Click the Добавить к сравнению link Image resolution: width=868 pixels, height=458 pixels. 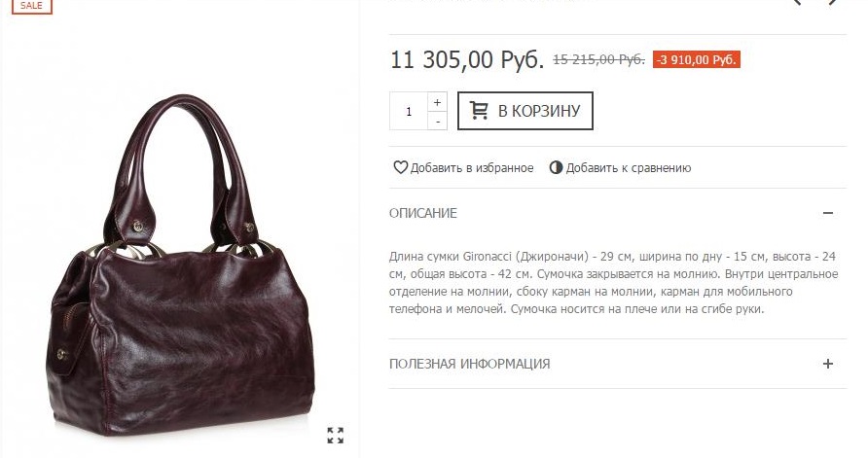629,167
